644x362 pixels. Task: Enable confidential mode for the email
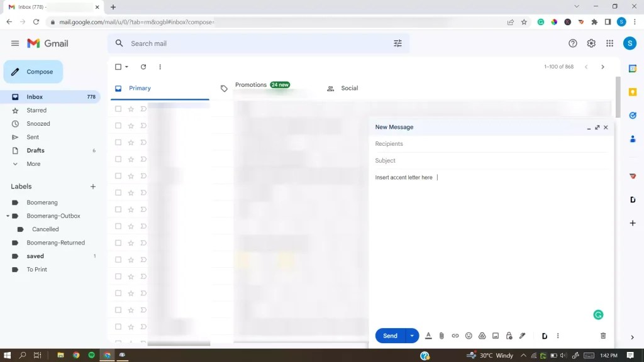click(509, 336)
